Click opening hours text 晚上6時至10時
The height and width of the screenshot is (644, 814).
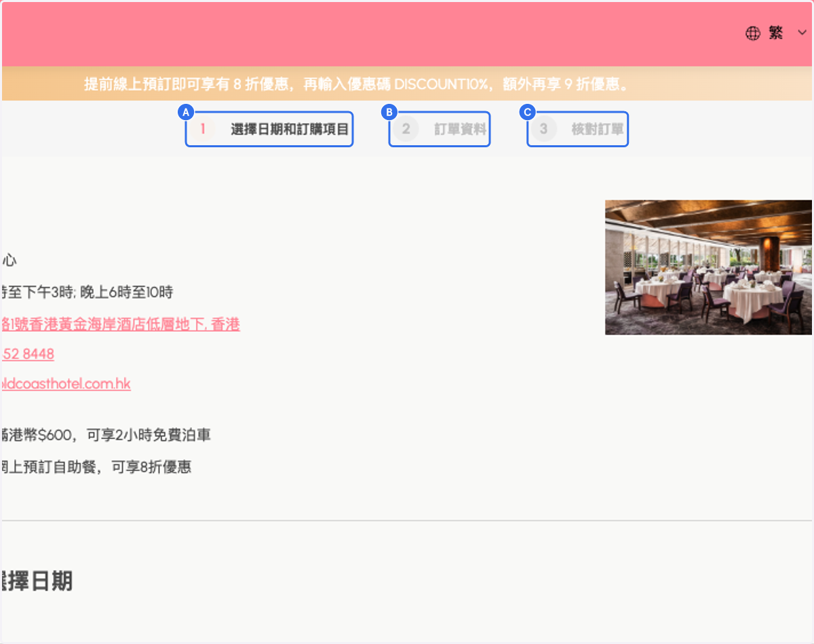point(126,292)
